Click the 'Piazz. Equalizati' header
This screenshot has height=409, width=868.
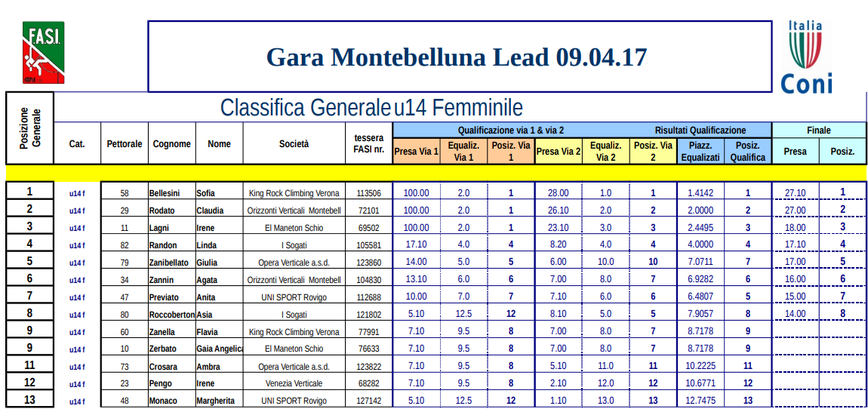click(700, 151)
